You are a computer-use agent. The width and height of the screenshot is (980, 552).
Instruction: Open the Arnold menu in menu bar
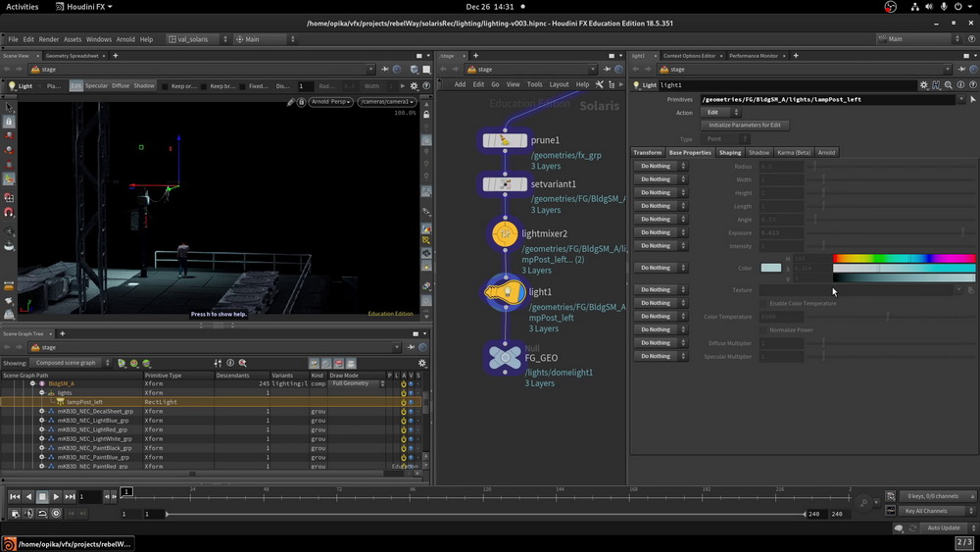click(x=125, y=39)
